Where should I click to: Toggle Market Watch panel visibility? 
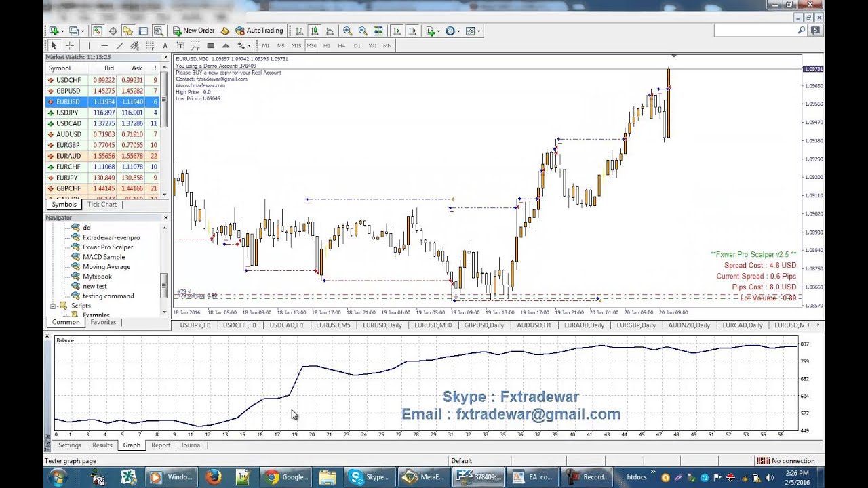98,30
